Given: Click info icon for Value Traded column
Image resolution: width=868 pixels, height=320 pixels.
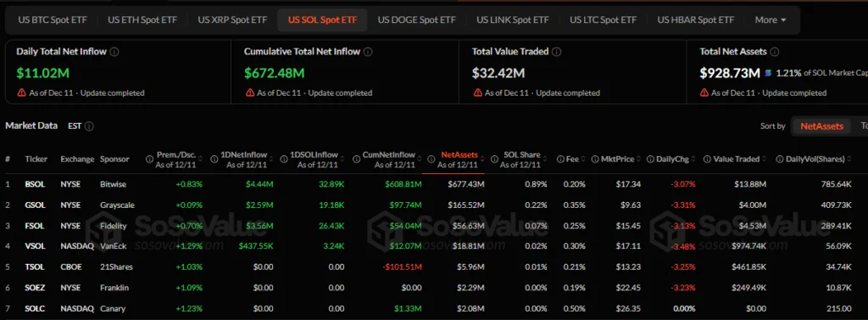Looking at the screenshot, I should point(707,160).
